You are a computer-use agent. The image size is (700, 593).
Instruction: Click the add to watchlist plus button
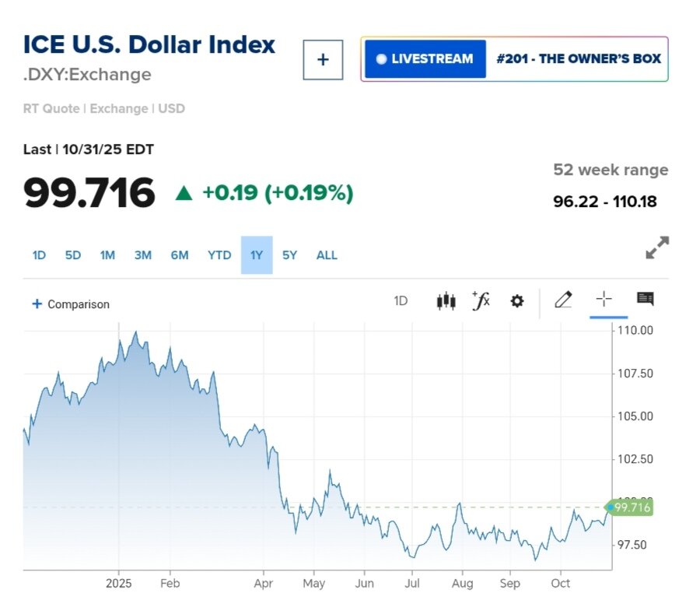pos(323,60)
